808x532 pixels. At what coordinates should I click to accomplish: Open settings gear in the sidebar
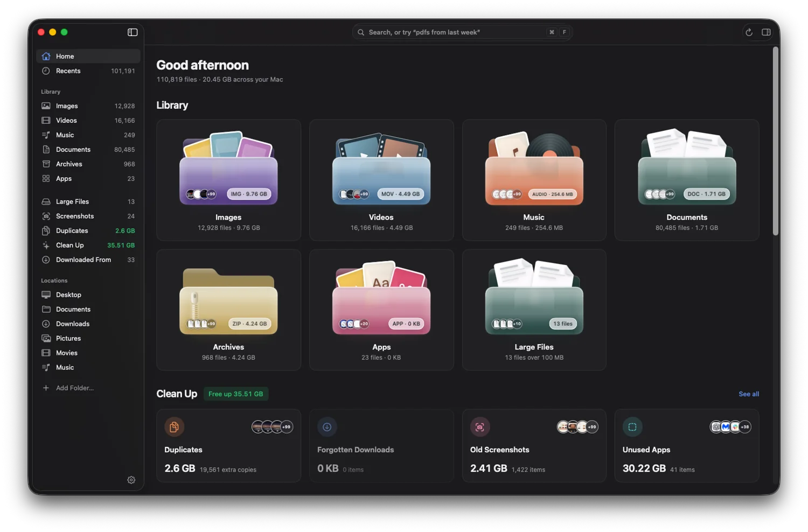(131, 480)
